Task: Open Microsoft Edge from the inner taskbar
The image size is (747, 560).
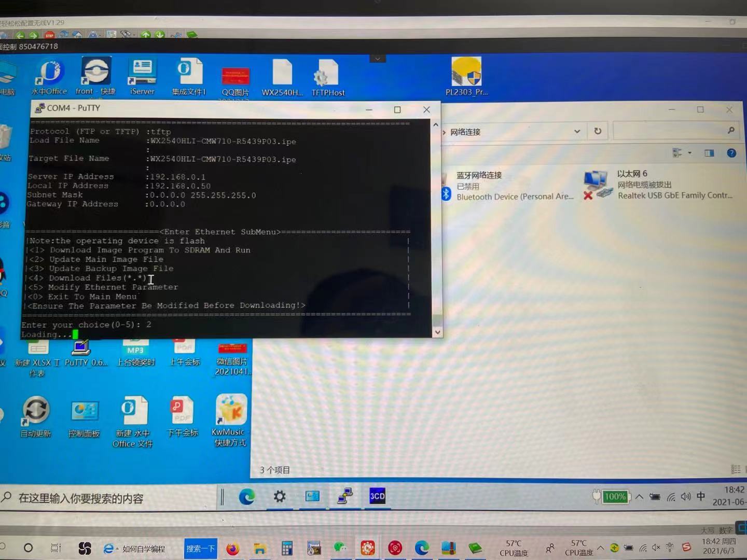Action: click(x=246, y=497)
